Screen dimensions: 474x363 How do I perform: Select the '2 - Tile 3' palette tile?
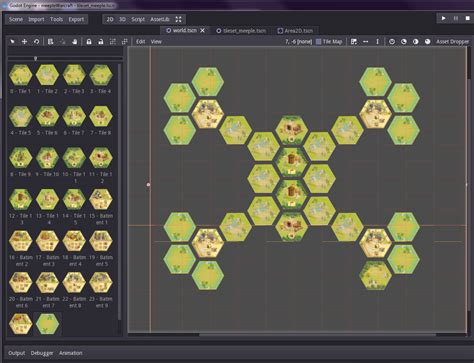pos(74,79)
